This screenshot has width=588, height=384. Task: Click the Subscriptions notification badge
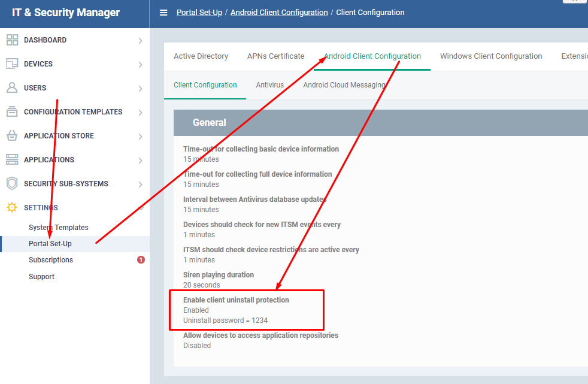(141, 260)
